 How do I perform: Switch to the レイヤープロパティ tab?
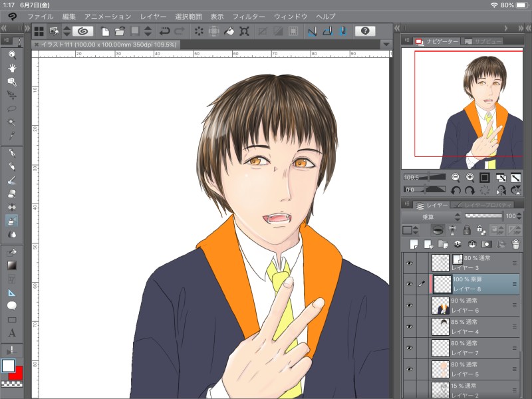pyautogui.click(x=484, y=205)
